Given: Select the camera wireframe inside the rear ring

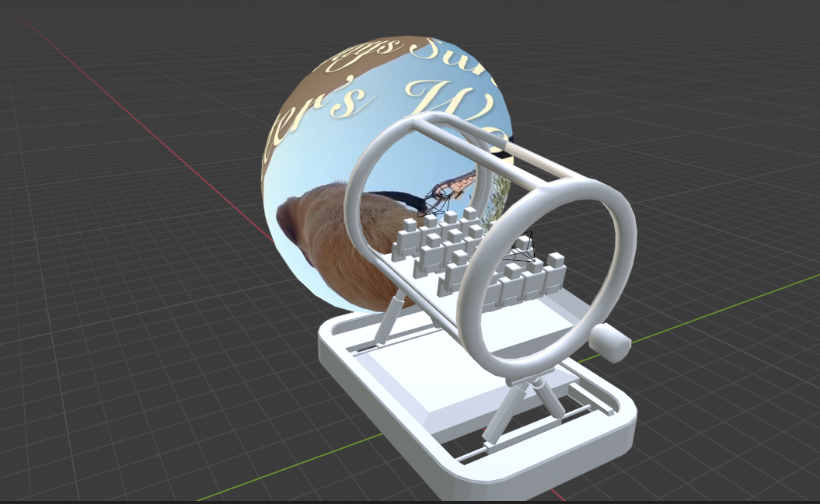Looking at the screenshot, I should [x=438, y=199].
